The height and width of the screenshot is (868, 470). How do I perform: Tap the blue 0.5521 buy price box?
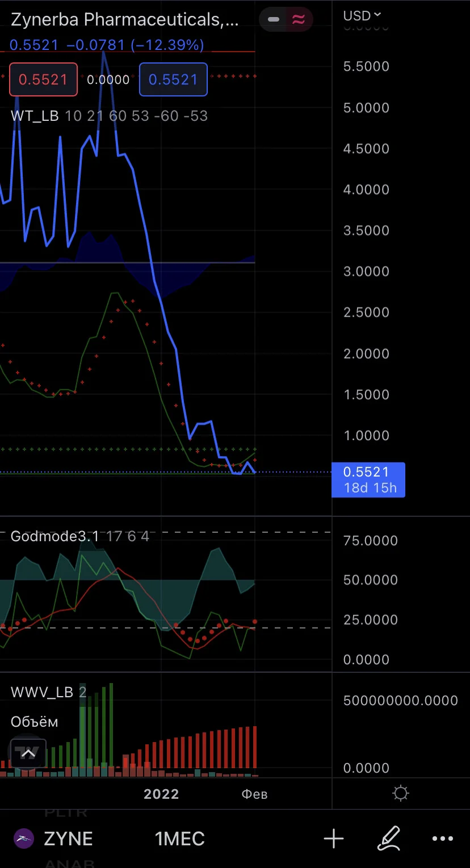173,79
